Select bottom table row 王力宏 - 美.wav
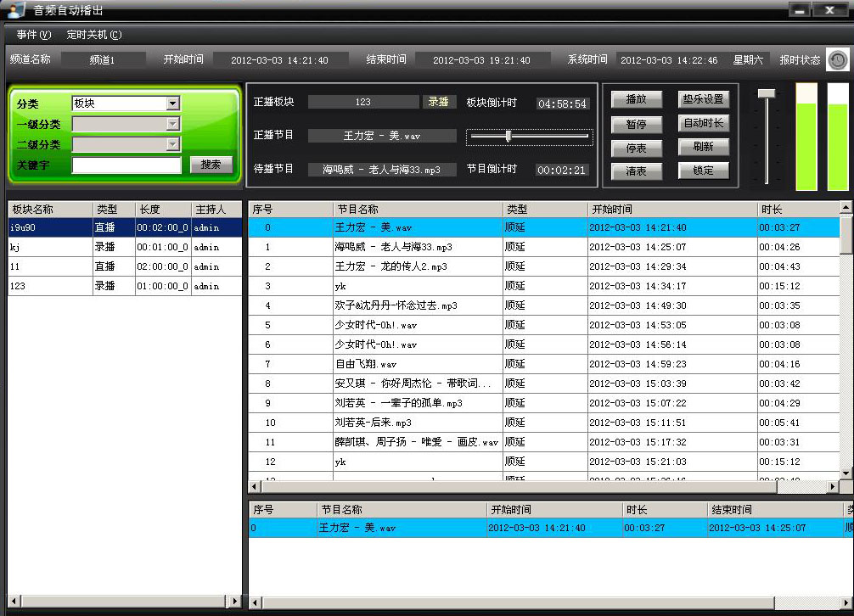The height and width of the screenshot is (616, 854). 551,528
